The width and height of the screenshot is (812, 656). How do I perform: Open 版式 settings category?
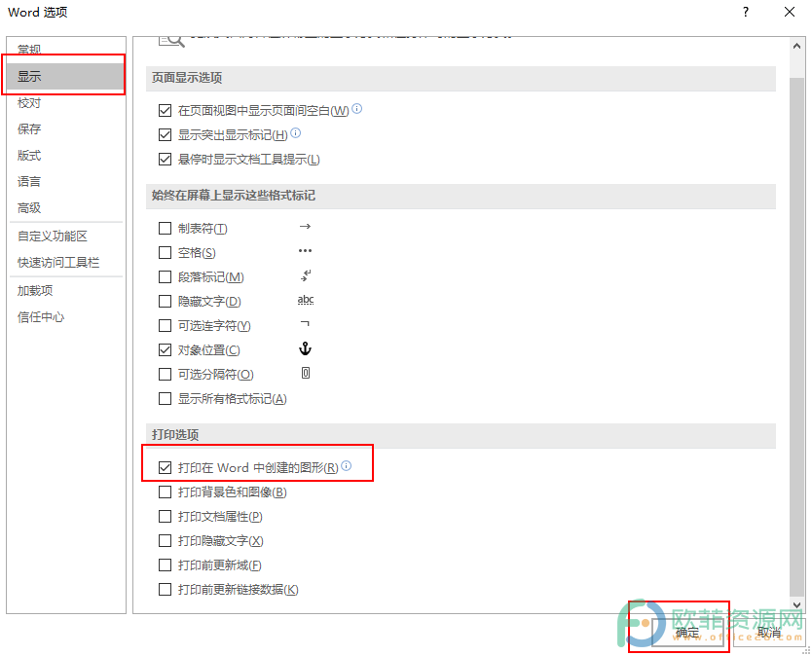pos(65,156)
